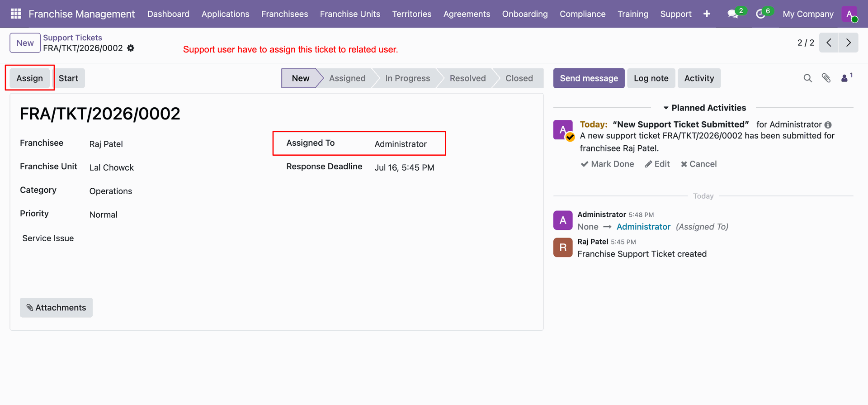
Task: Go back to Support Tickets breadcrumb
Action: click(x=72, y=38)
